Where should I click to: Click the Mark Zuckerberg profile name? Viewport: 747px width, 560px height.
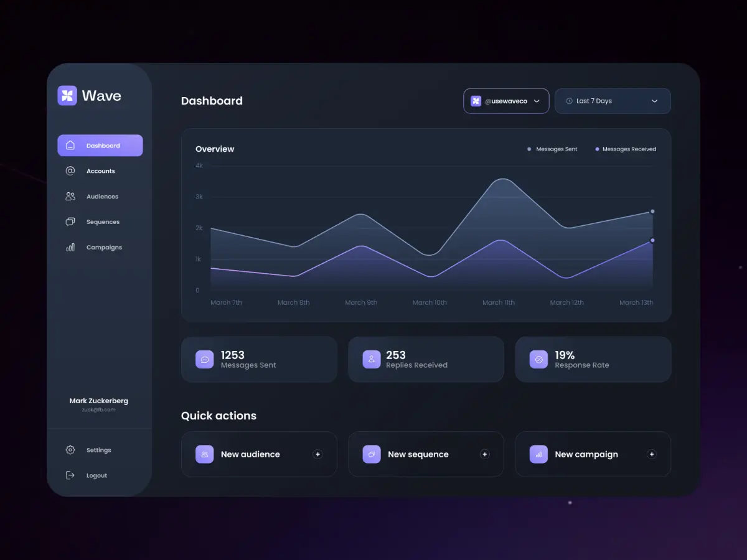[99, 401]
